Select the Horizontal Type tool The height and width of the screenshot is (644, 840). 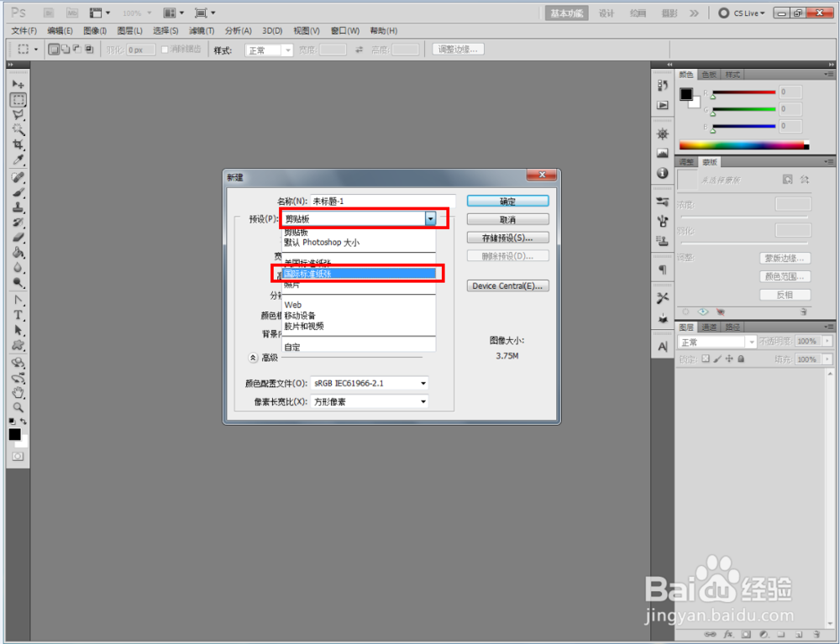click(18, 315)
